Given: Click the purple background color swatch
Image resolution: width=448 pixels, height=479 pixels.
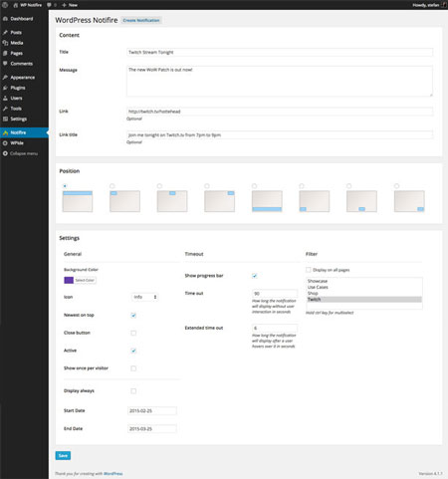Looking at the screenshot, I should [x=69, y=280].
